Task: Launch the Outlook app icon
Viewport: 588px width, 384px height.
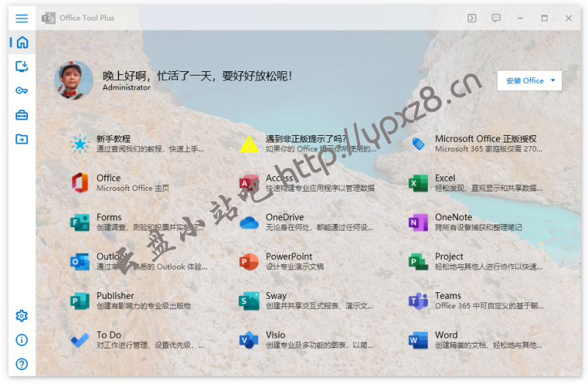Action: pyautogui.click(x=80, y=261)
